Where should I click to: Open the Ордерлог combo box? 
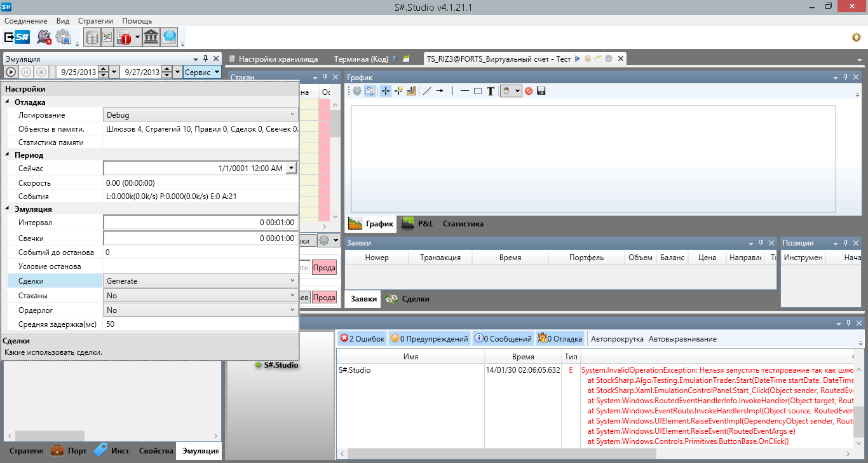(x=201, y=310)
